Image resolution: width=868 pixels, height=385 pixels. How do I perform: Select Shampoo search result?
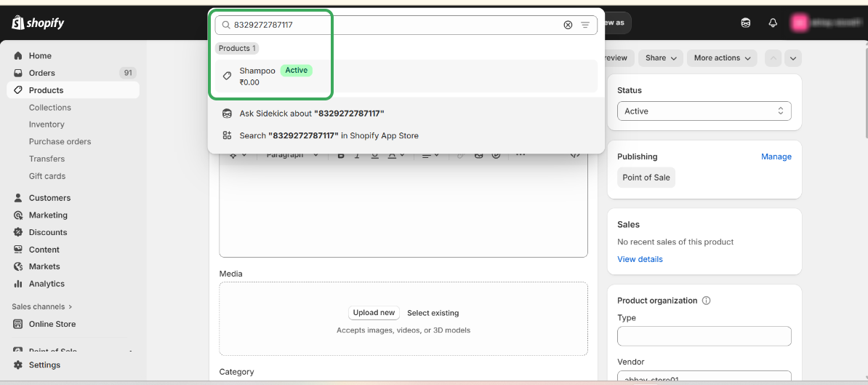(x=406, y=76)
